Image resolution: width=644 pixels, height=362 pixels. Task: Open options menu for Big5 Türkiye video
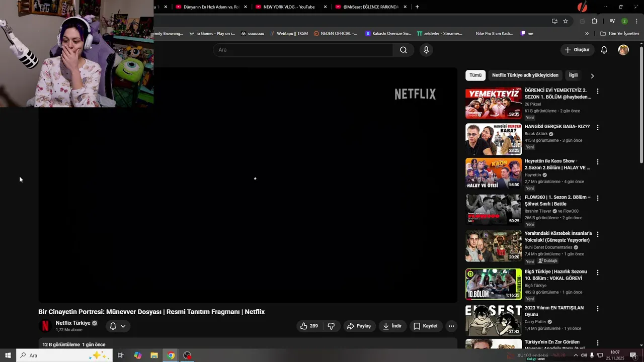click(x=598, y=273)
